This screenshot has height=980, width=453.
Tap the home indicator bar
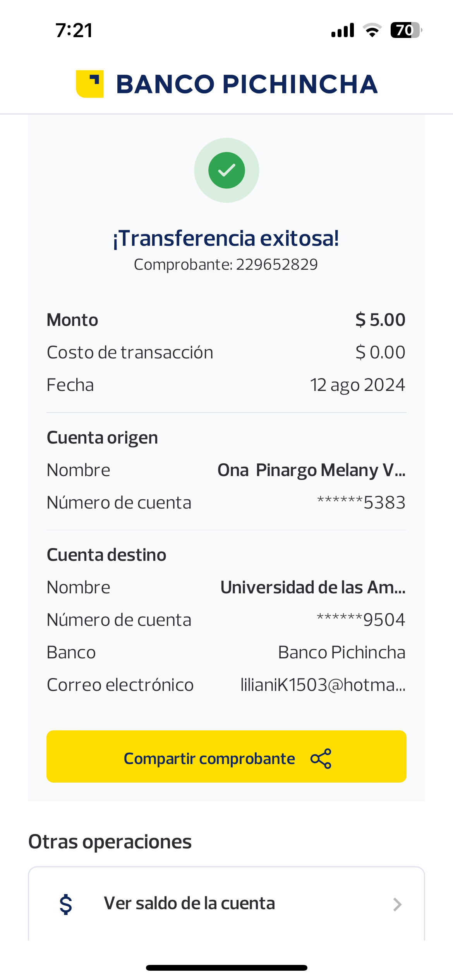226,968
